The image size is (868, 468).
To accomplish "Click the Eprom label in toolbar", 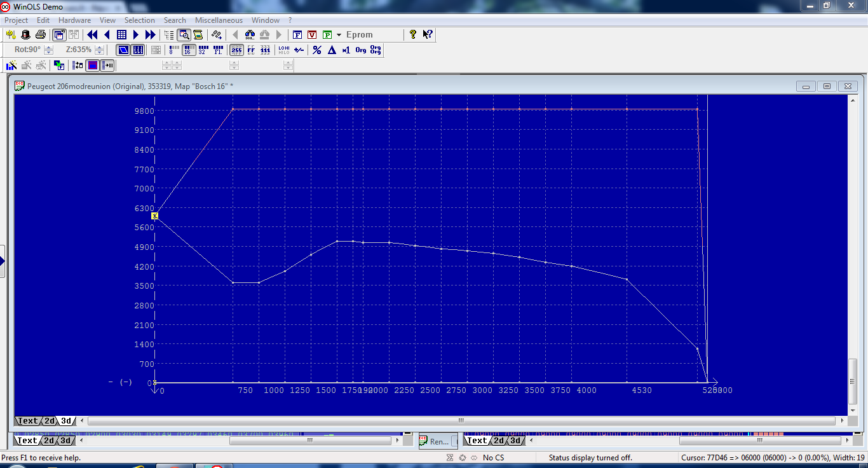I will [359, 35].
